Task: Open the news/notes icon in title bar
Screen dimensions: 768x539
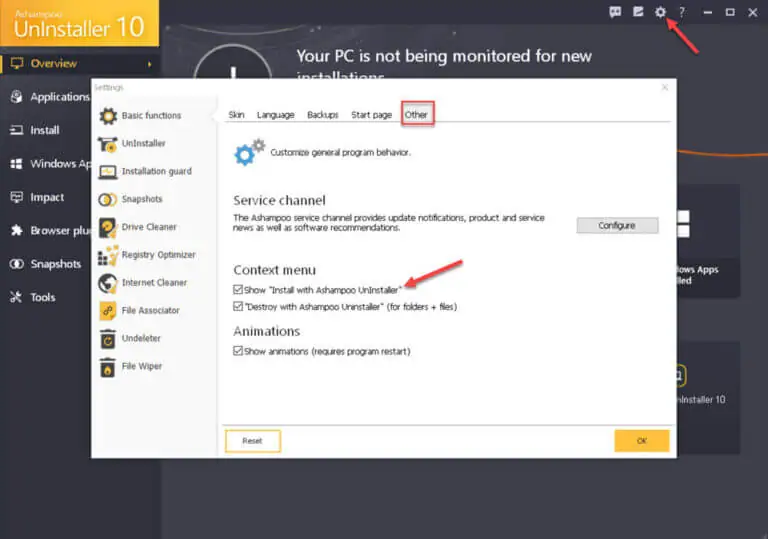Action: coord(638,12)
